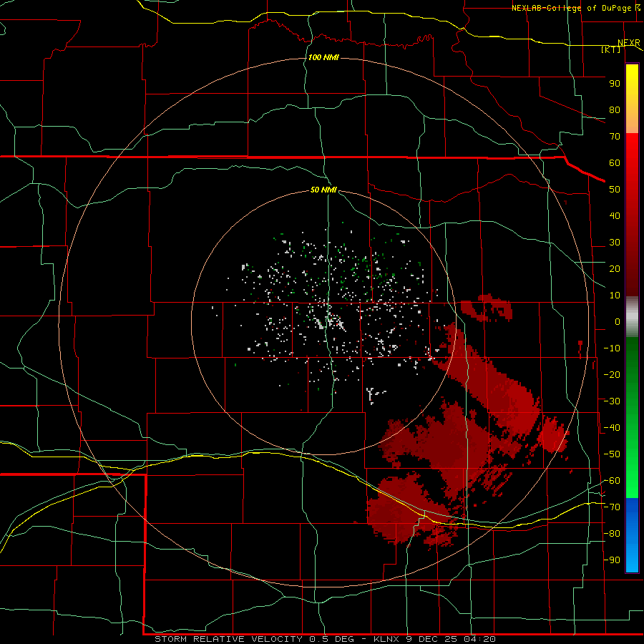The height and width of the screenshot is (644, 644).
Task: Click the NEXR label above the color scale
Action: click(629, 43)
